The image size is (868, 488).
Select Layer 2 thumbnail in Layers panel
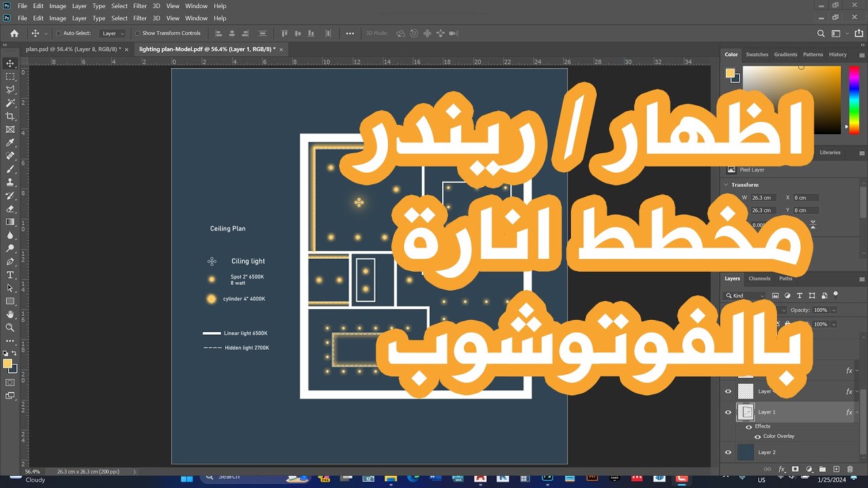pyautogui.click(x=745, y=452)
